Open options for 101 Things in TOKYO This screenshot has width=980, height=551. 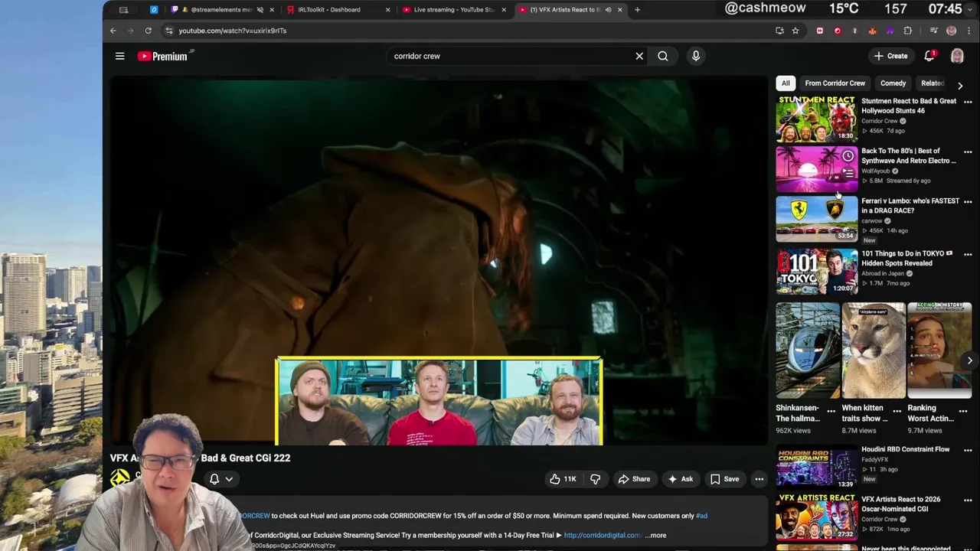click(x=968, y=255)
